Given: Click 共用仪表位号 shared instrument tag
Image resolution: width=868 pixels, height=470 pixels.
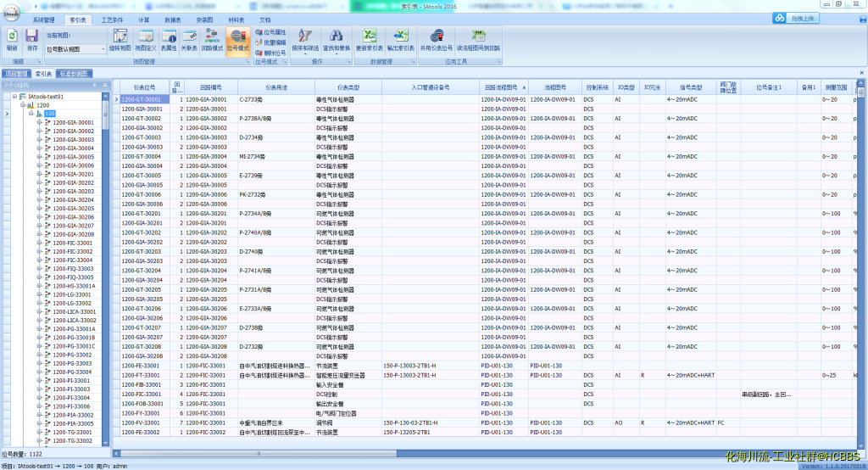Looking at the screenshot, I should (437, 41).
